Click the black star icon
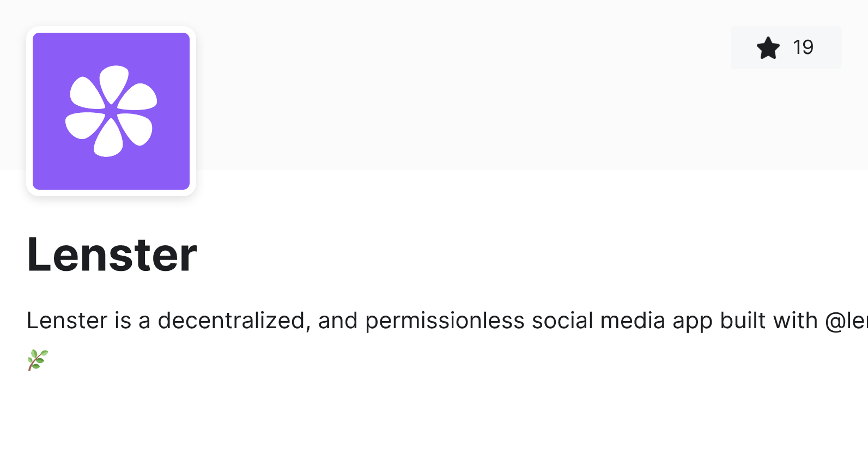Viewport: 868px width, 453px height. [768, 48]
